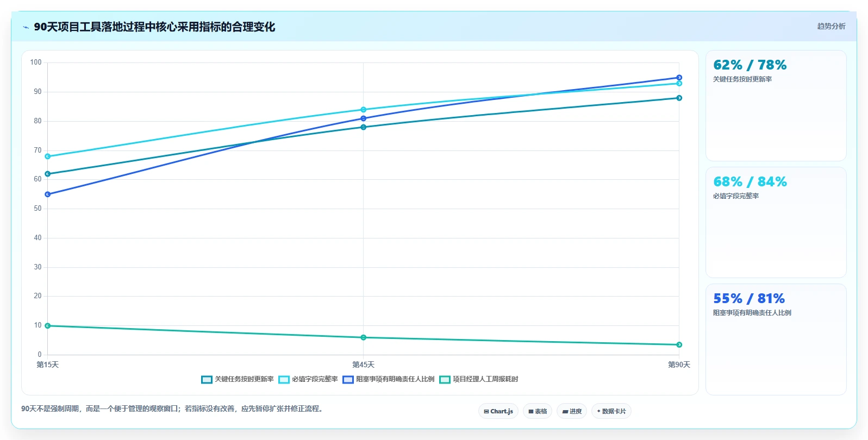Click the 必填字段完整率 card label
Screen dimensions: 868x440
click(x=736, y=196)
